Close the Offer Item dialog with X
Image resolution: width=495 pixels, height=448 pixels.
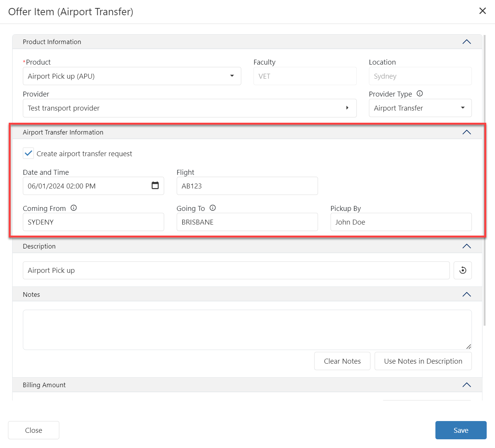tap(482, 11)
